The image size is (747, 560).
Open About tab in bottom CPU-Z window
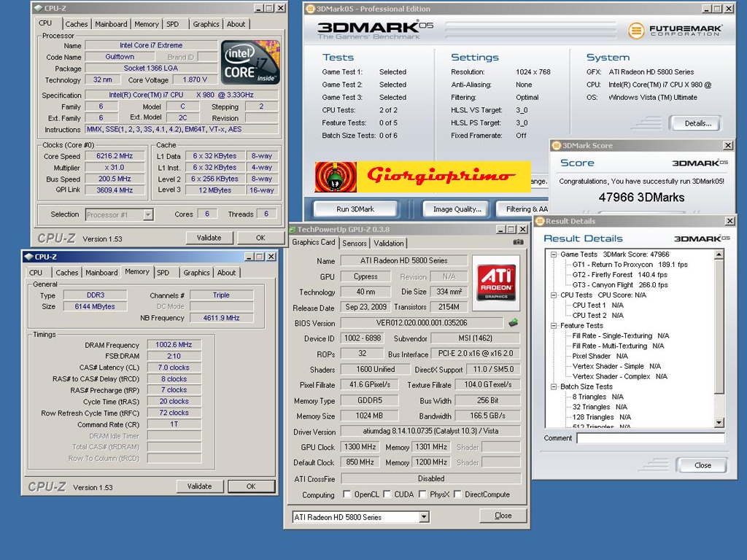(x=226, y=273)
